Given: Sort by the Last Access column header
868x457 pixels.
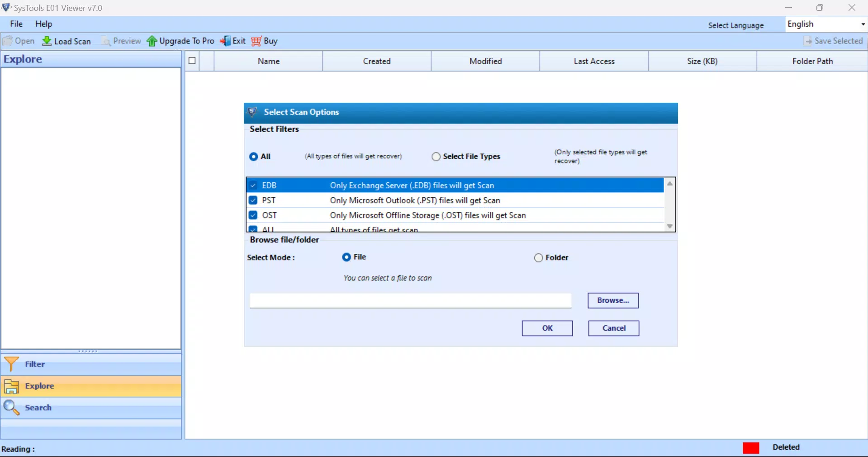Looking at the screenshot, I should click(x=594, y=61).
